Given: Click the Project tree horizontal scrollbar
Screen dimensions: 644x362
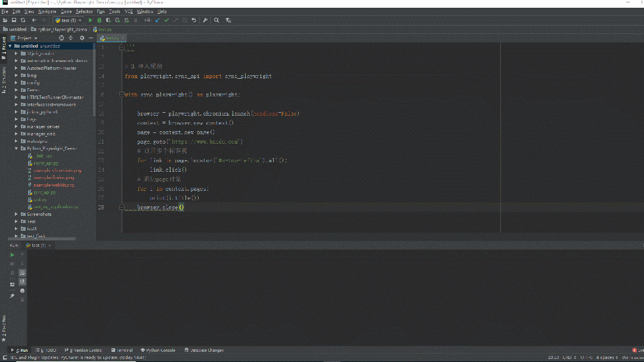Looking at the screenshot, I should 42,239.
